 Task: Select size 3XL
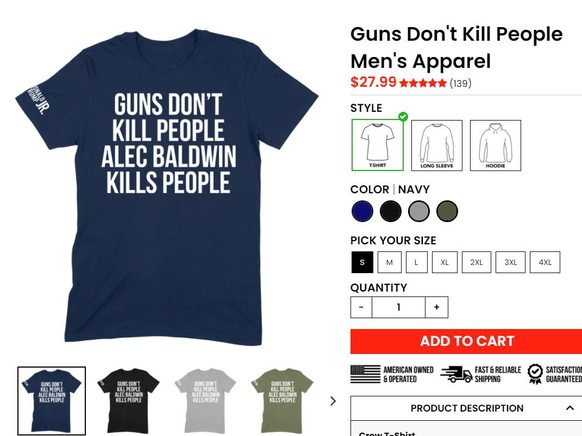point(510,262)
